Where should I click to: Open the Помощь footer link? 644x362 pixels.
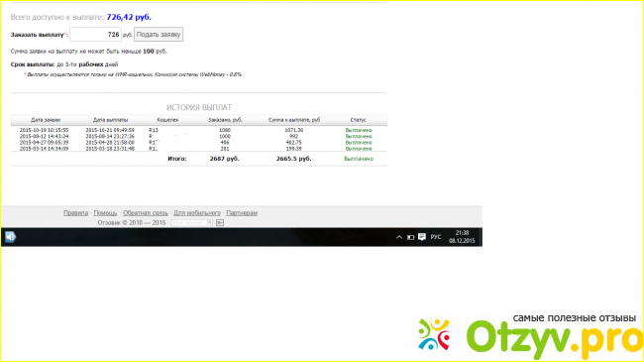coord(105,212)
